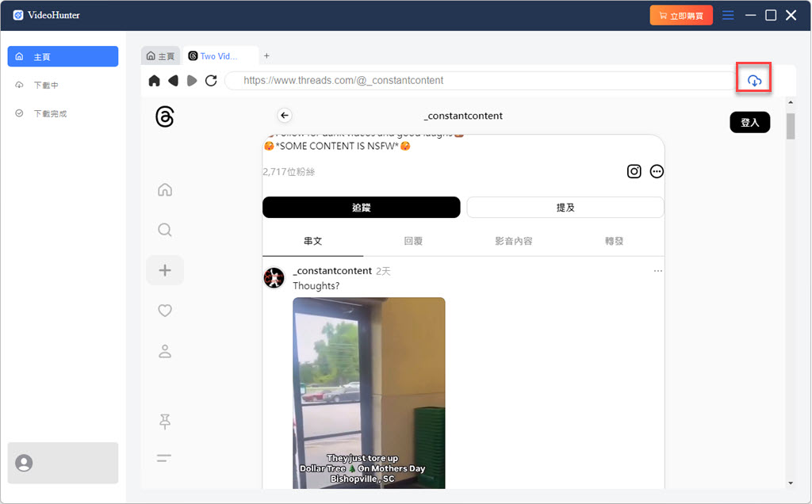Navigate forward with the right arrow icon
The image size is (812, 504).
click(x=192, y=81)
